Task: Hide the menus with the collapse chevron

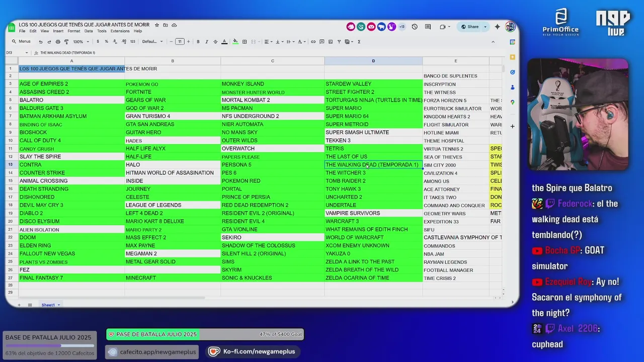Action: pyautogui.click(x=493, y=42)
